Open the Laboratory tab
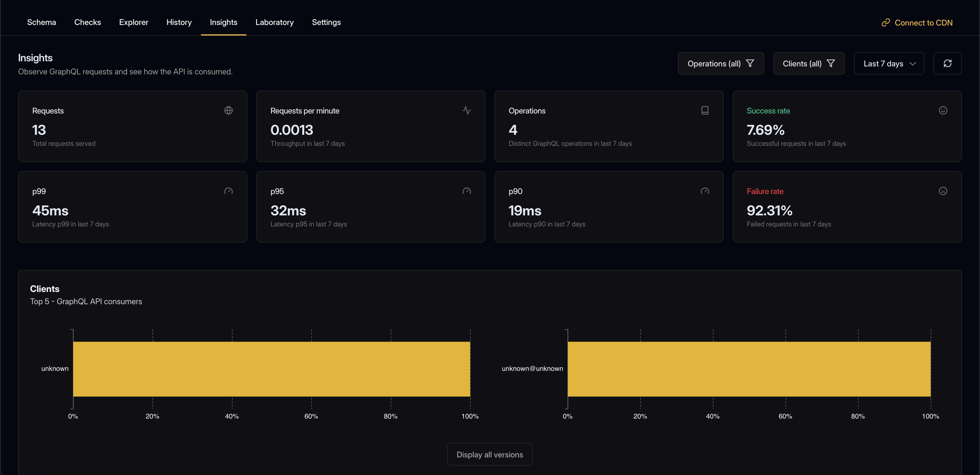 274,22
